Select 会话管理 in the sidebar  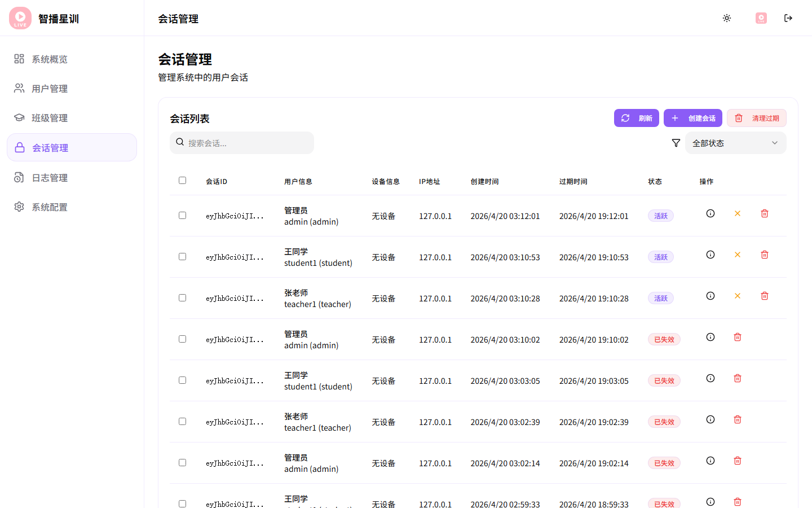coord(72,147)
